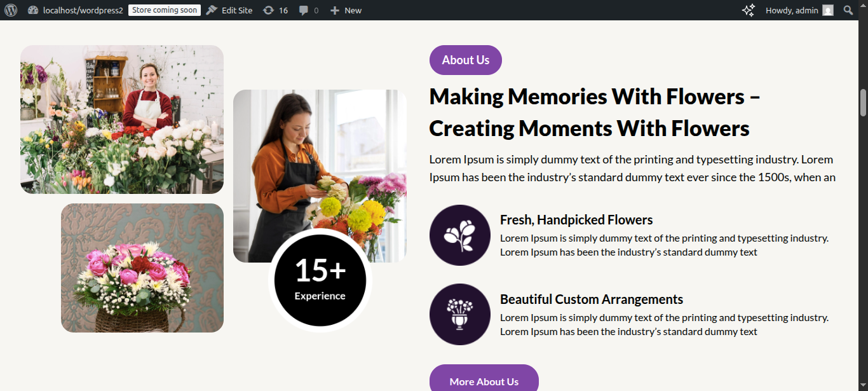The height and width of the screenshot is (391, 868).
Task: Click the sparkle AI assistant icon
Action: pos(749,10)
